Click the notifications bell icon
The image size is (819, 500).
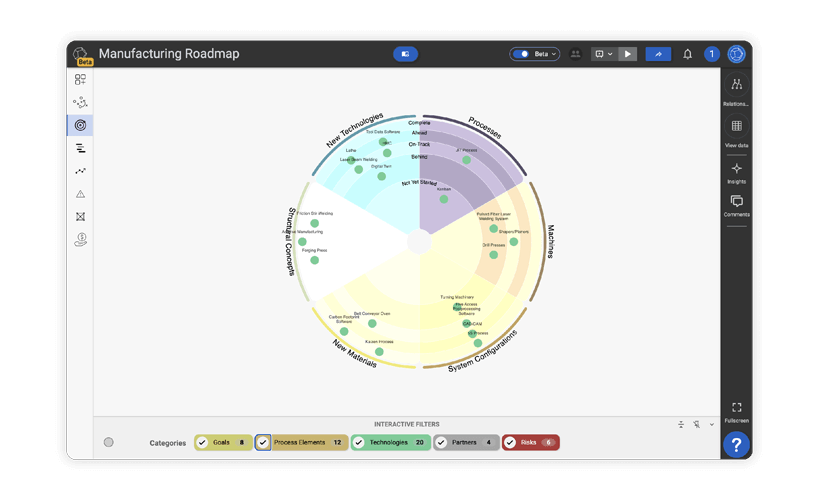pyautogui.click(x=687, y=54)
